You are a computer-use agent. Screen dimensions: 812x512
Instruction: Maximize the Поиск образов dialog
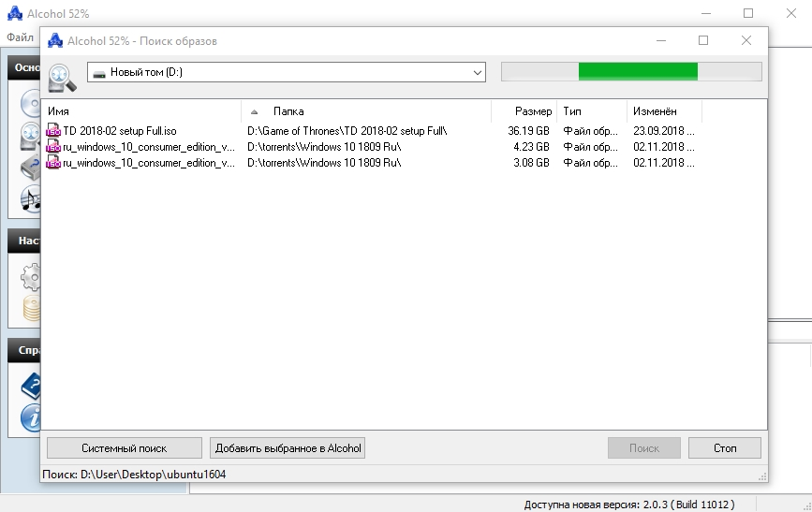coord(703,40)
